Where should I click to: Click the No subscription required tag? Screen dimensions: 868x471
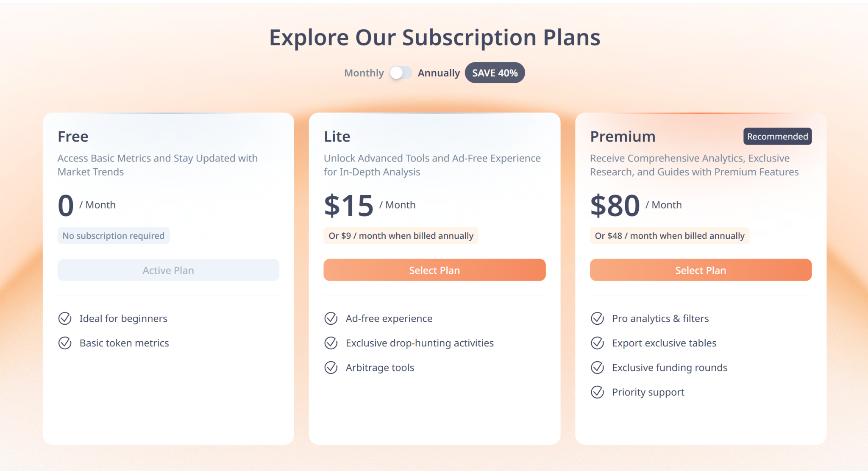(x=113, y=236)
